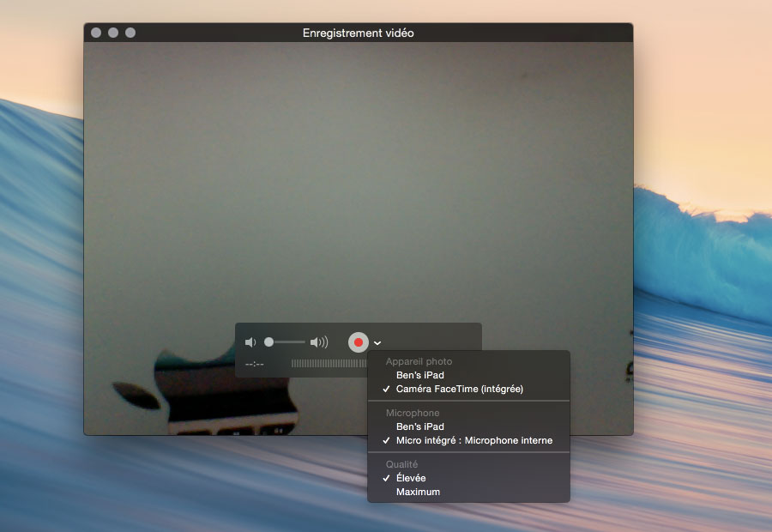The height and width of the screenshot is (532, 772).
Task: Click the low volume speaker icon
Action: click(250, 342)
